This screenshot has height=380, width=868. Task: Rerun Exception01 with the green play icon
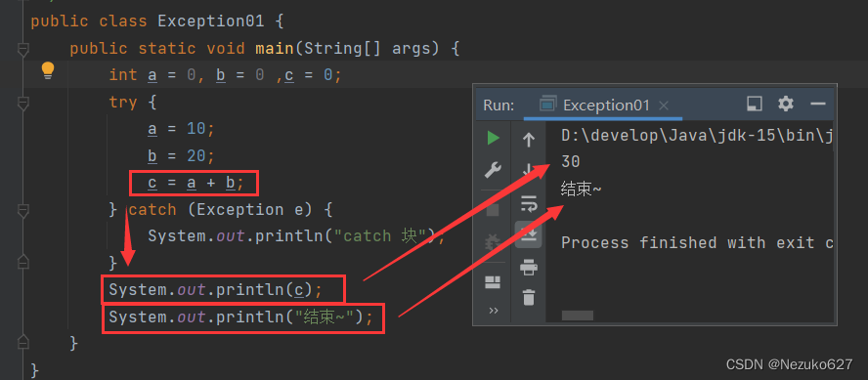pyautogui.click(x=493, y=138)
